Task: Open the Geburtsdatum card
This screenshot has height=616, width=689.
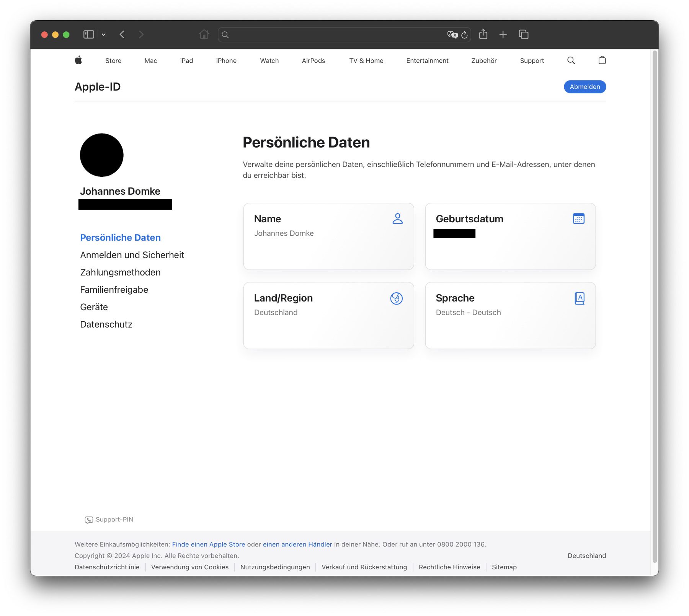Action: [510, 236]
